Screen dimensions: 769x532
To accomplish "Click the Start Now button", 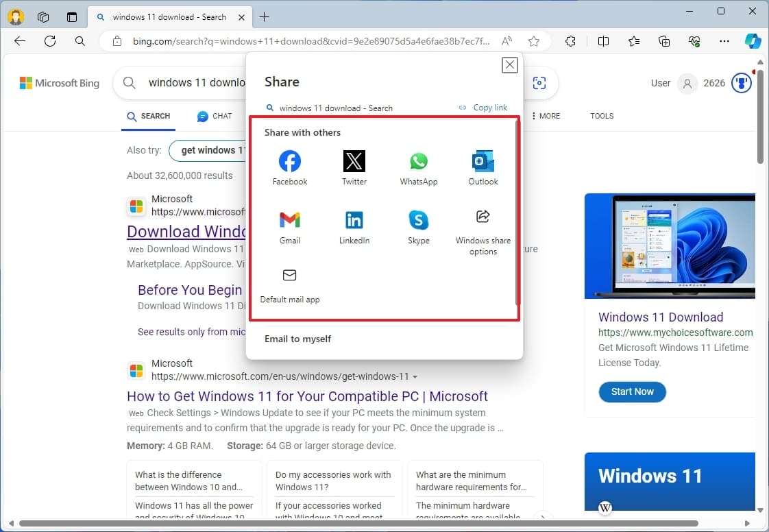I will [x=631, y=391].
